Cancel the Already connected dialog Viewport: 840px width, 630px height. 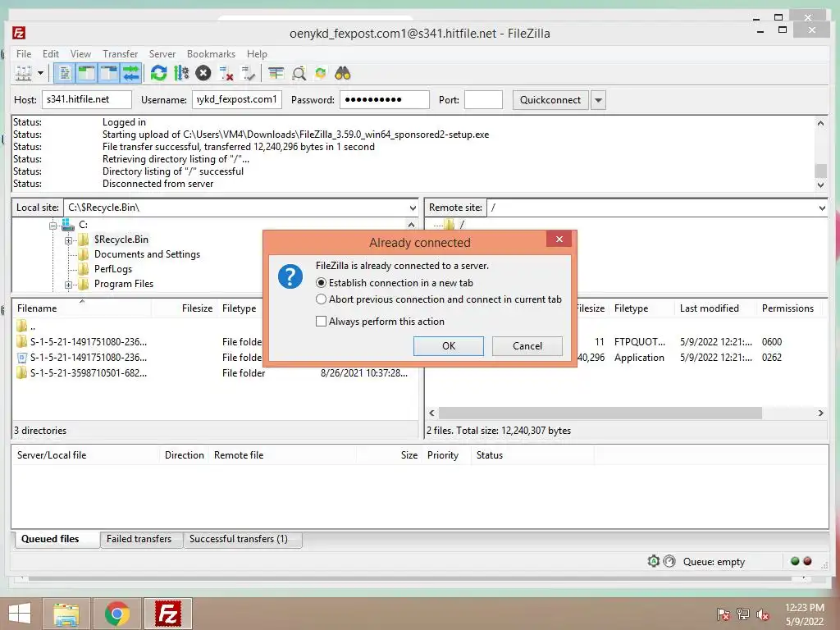(527, 346)
